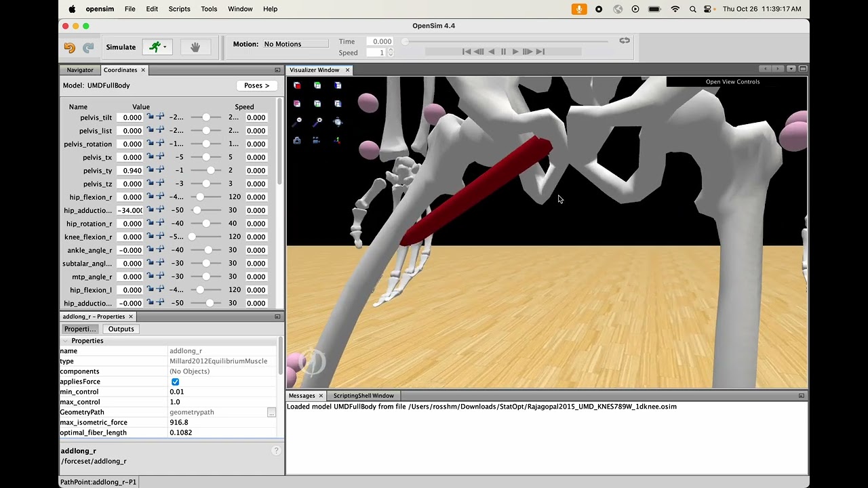The width and height of the screenshot is (868, 488).
Task: Open the Scripts menu
Action: (179, 9)
